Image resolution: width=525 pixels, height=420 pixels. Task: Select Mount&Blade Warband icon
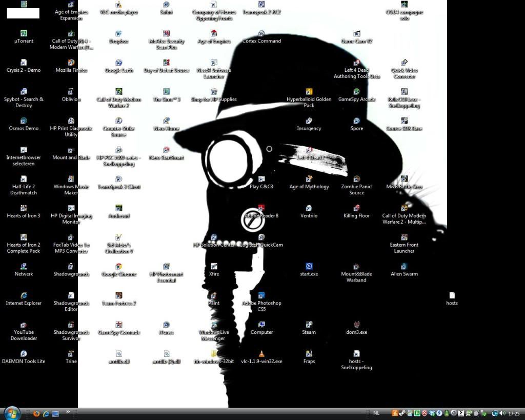click(357, 273)
